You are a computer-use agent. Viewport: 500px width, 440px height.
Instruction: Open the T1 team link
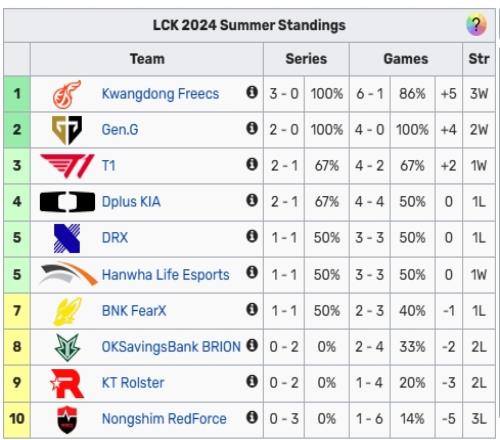tap(109, 165)
